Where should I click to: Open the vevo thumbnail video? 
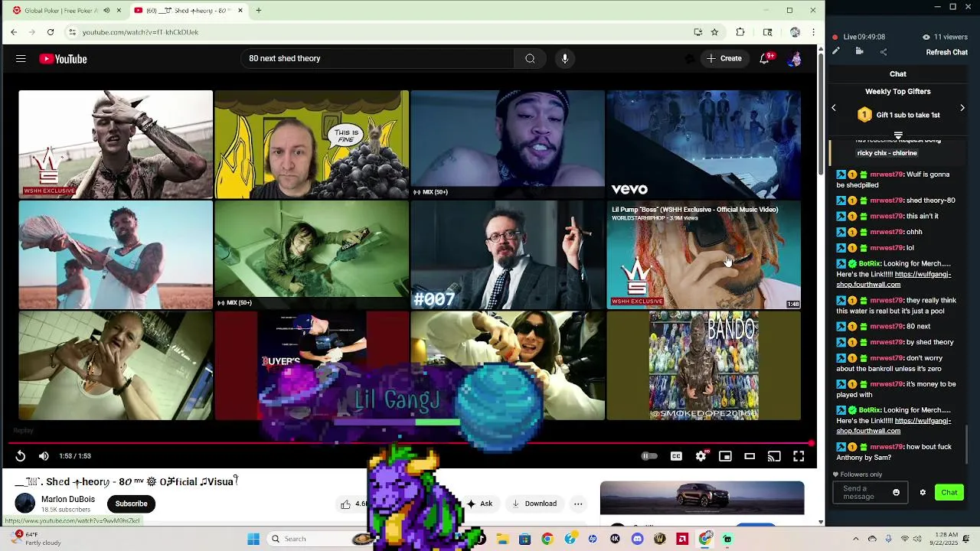(704, 145)
